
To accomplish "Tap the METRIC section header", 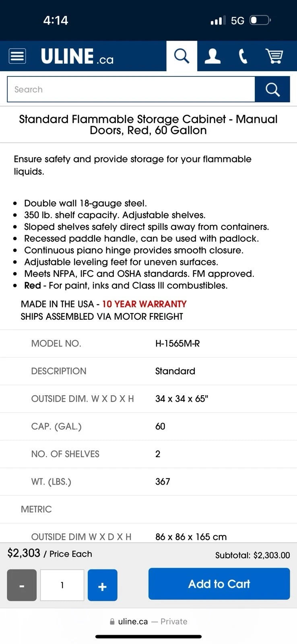I will 36,509.
